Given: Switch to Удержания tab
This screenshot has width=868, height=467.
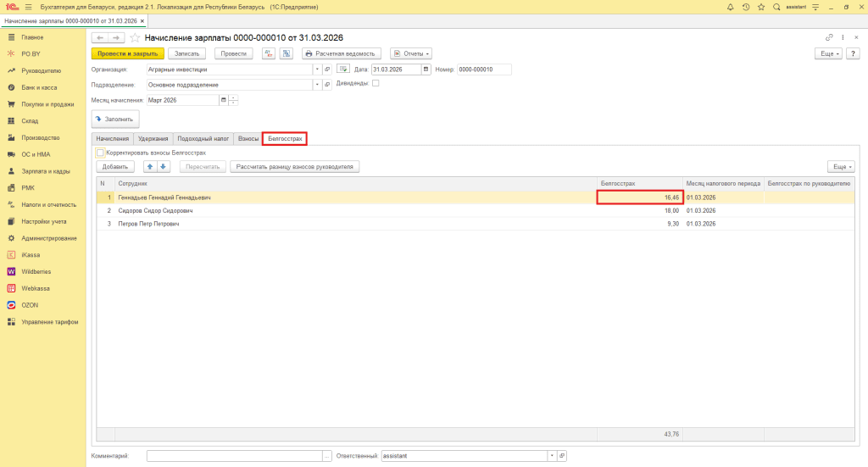Looking at the screenshot, I should tap(153, 139).
